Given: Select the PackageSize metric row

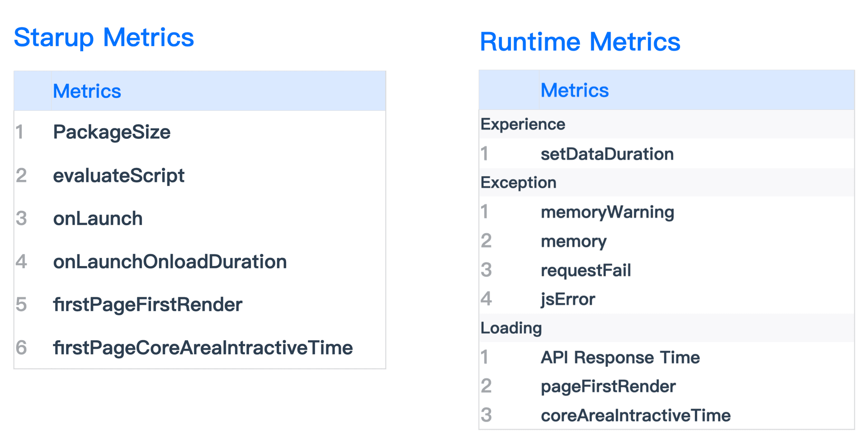Looking at the screenshot, I should click(x=112, y=132).
